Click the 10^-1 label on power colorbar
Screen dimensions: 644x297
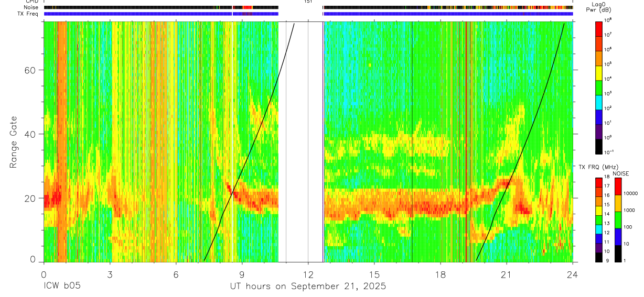(608, 152)
